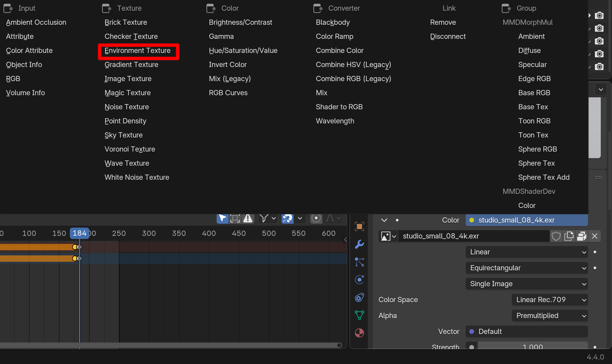
Task: Select Toon RGB group entry
Action: tap(534, 121)
